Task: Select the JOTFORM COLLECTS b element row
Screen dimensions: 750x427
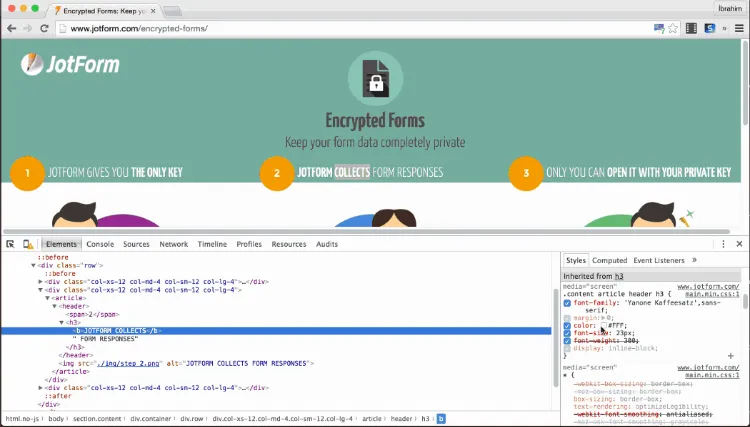Action: [276, 330]
